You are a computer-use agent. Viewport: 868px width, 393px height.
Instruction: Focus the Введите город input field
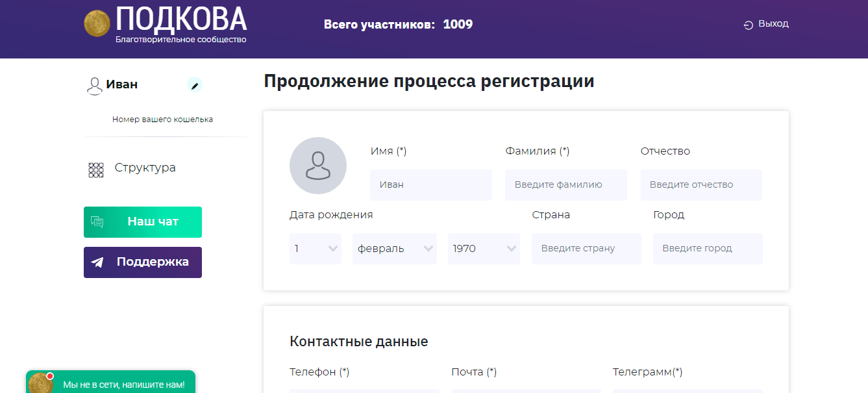(707, 249)
